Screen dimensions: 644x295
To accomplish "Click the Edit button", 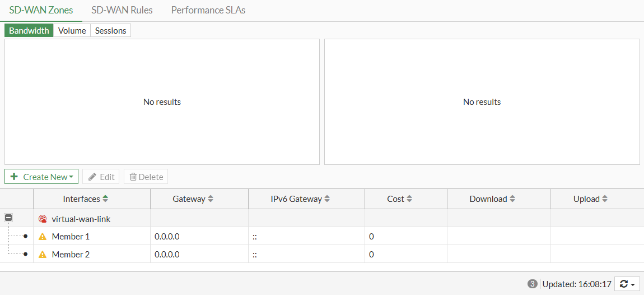I will point(101,177).
